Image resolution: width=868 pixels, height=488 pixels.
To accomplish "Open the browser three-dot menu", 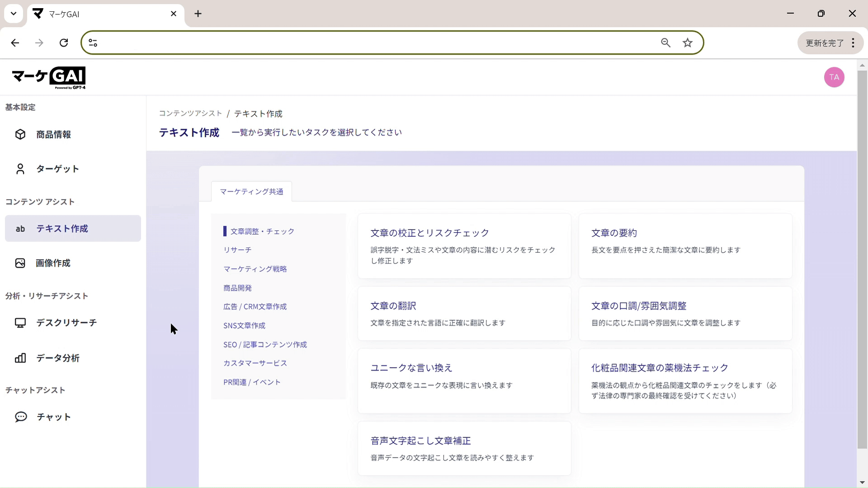I will [x=853, y=42].
